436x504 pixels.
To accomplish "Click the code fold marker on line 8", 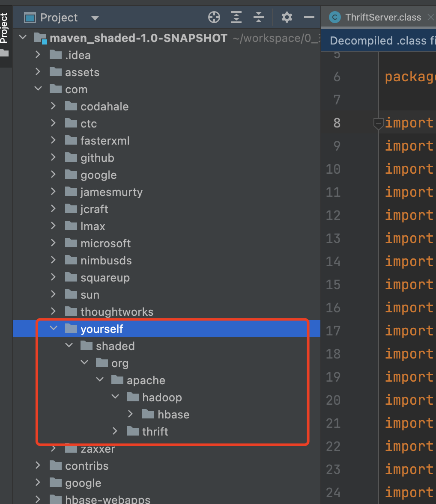I will (x=378, y=123).
